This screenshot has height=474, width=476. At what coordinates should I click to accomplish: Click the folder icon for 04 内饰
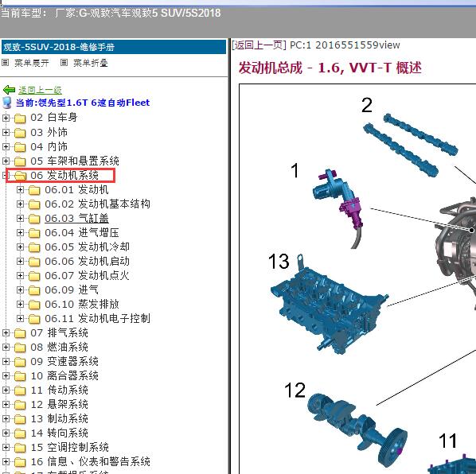tap(20, 147)
